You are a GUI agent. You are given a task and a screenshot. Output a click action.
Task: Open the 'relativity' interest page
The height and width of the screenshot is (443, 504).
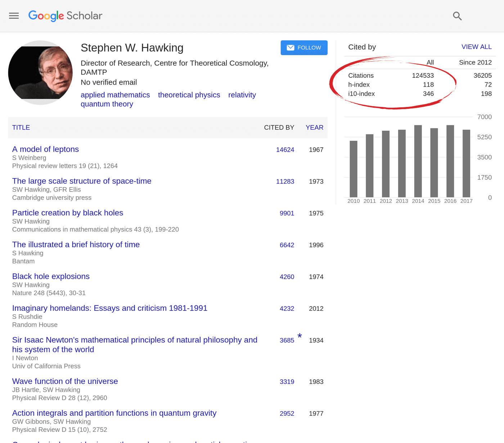242,95
